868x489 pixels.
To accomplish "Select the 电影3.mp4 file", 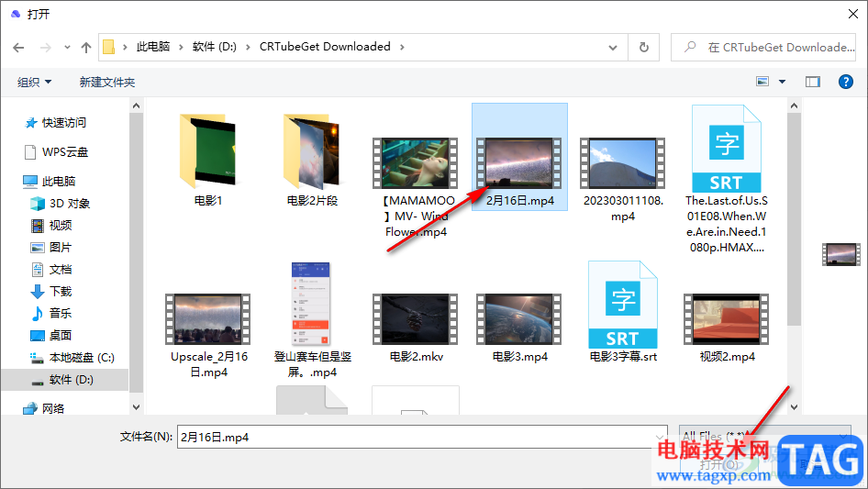I will (520, 328).
